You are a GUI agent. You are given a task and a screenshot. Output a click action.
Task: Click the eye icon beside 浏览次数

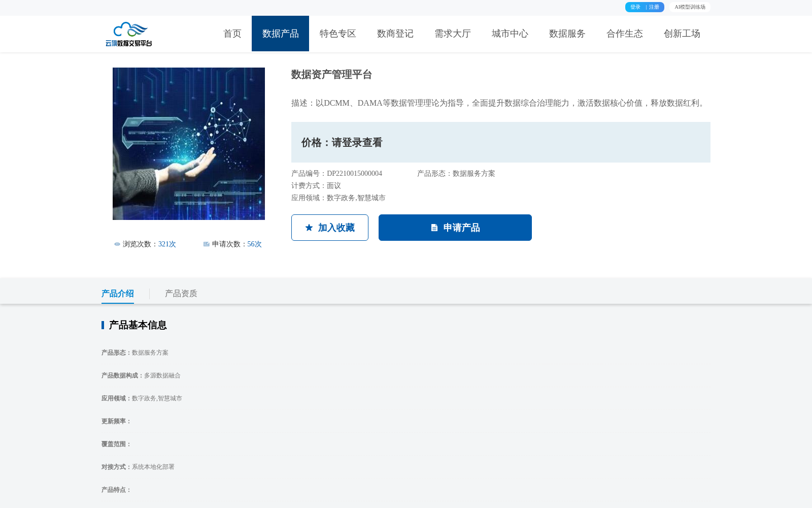tap(117, 244)
